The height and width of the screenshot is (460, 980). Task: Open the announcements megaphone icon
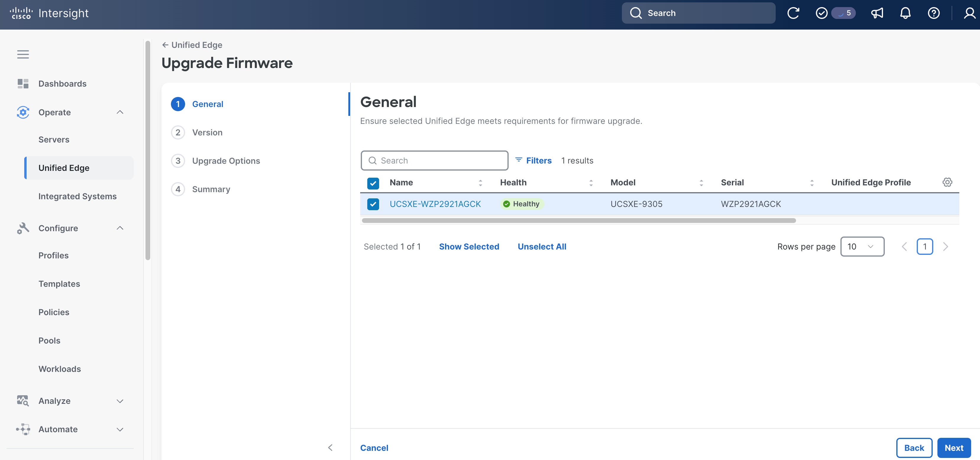(877, 13)
